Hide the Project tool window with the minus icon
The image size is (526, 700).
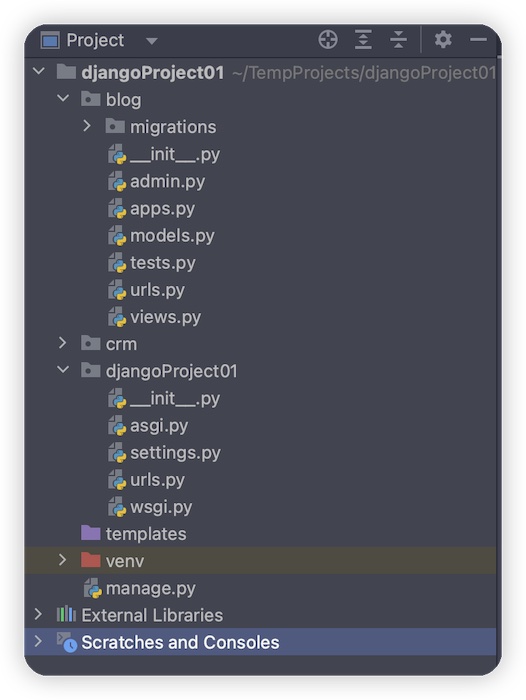tap(478, 40)
